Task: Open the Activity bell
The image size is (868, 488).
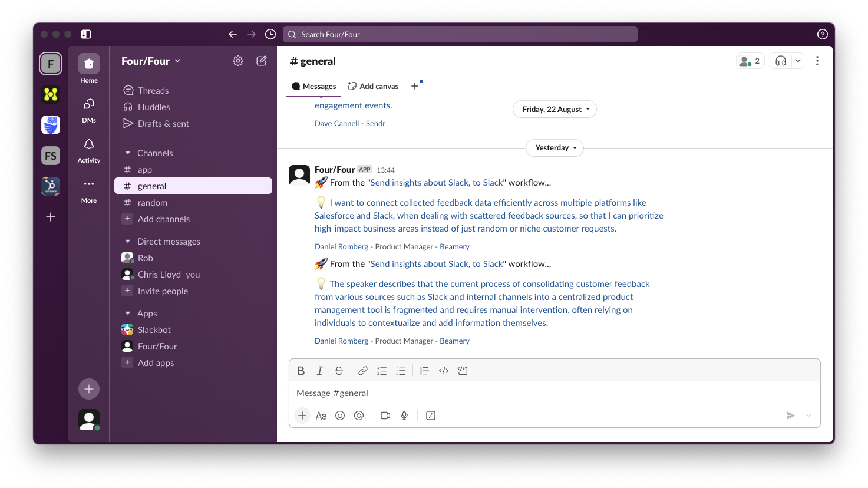Action: 89,150
